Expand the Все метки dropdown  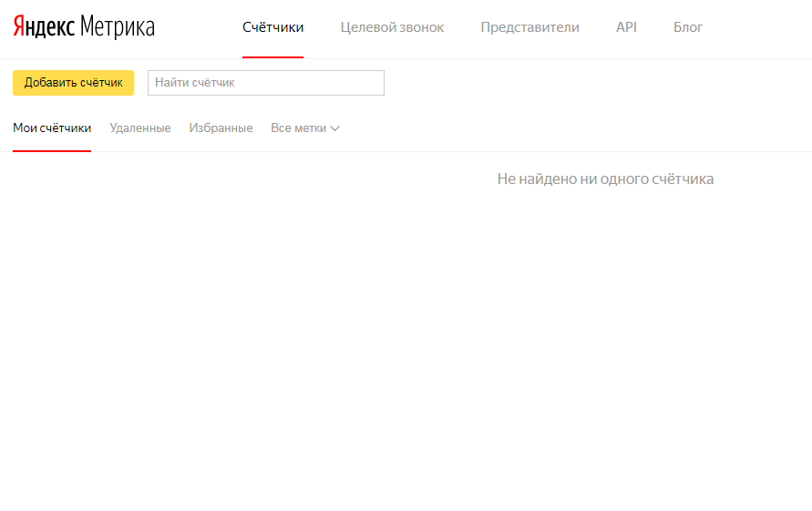305,128
